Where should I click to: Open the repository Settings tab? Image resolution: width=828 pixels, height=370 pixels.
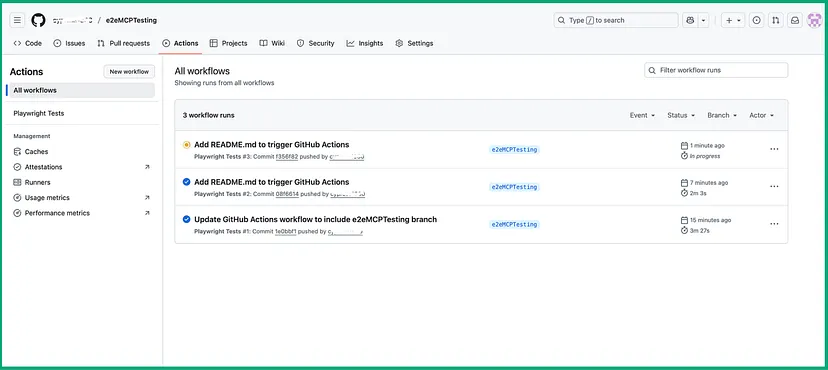(415, 43)
